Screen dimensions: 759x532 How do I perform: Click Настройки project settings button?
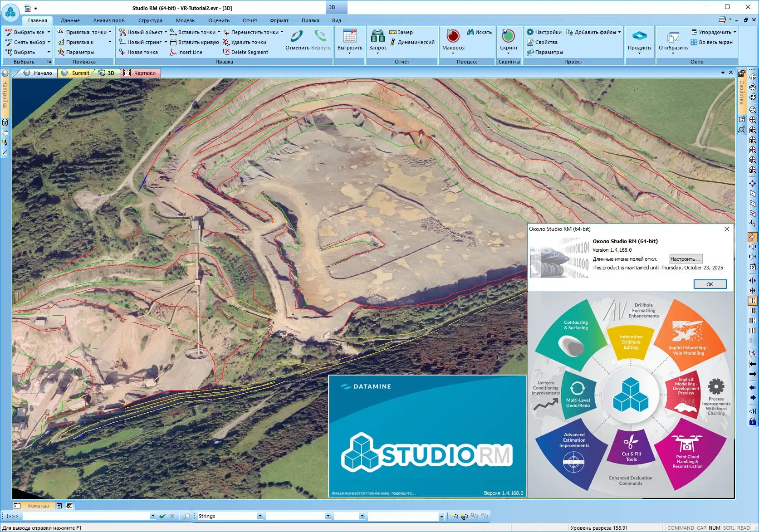coord(544,32)
